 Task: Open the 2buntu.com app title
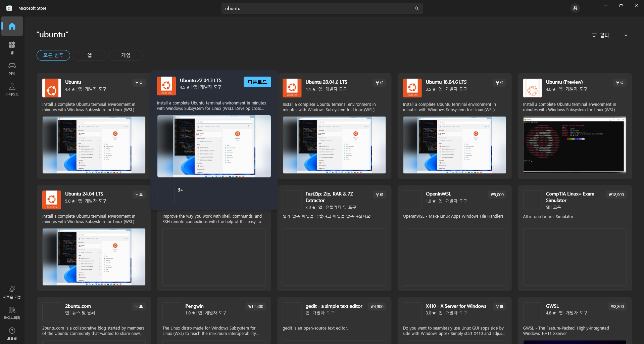[78, 306]
